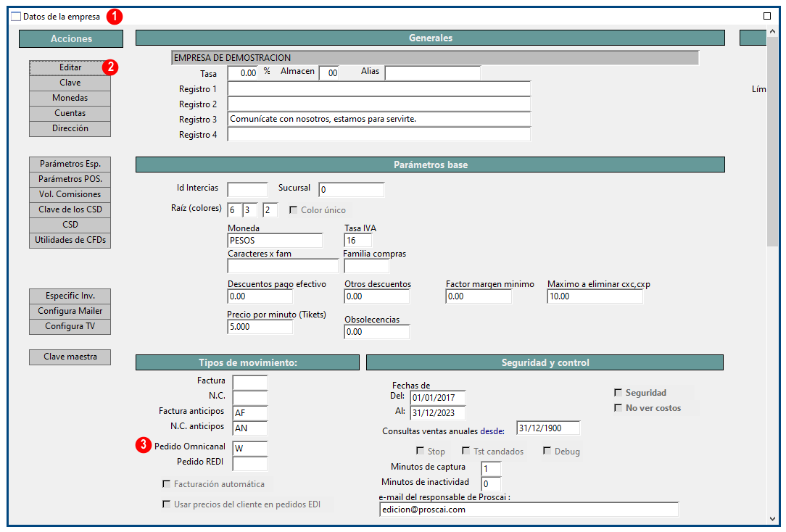Click the Obsolecencias field
786x532 pixels.
pyautogui.click(x=377, y=332)
